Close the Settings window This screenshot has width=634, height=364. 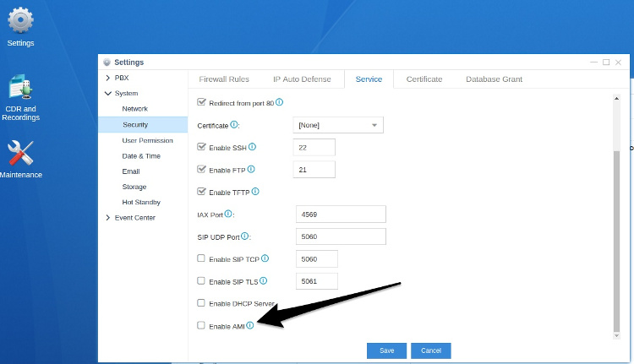pos(618,62)
